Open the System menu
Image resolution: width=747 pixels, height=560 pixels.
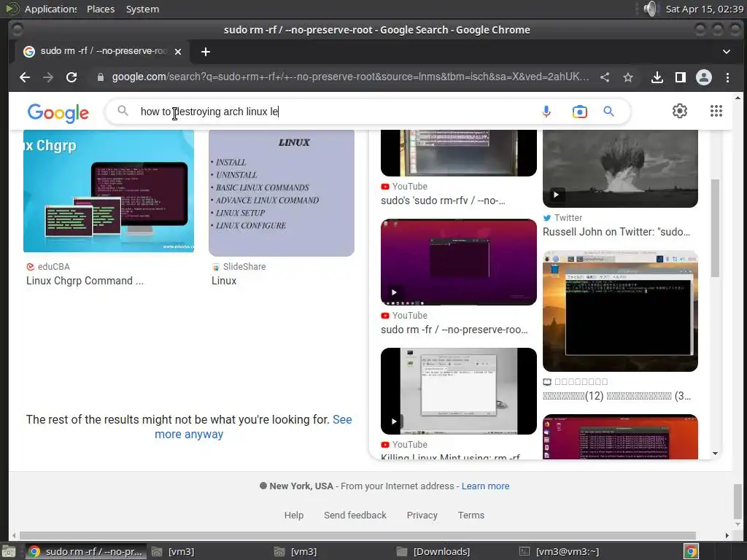point(142,9)
